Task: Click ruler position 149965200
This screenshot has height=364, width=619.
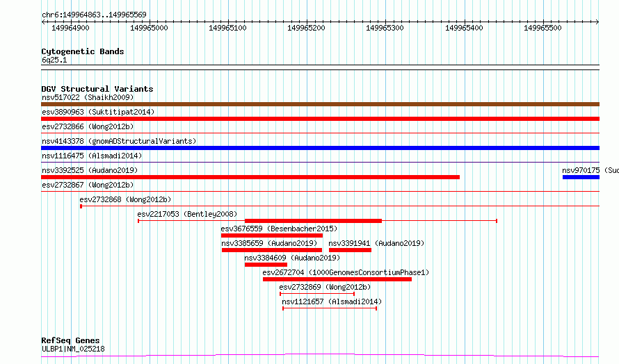Action: 306,28
